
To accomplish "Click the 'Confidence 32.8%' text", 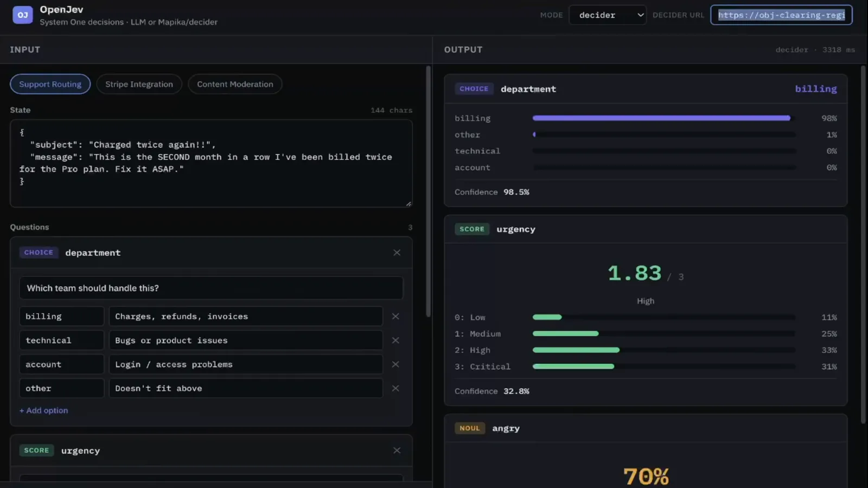I will [x=492, y=391].
